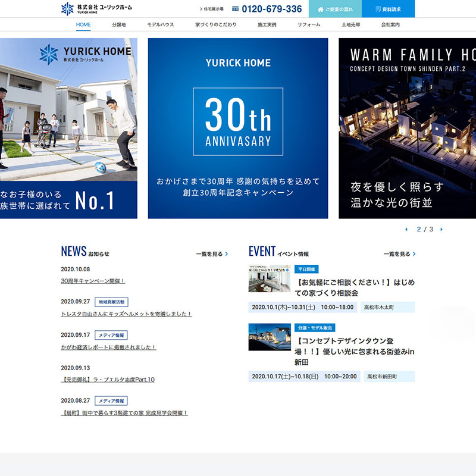Click the 地域貢献活動 category tag
476x476 pixels.
(x=111, y=302)
